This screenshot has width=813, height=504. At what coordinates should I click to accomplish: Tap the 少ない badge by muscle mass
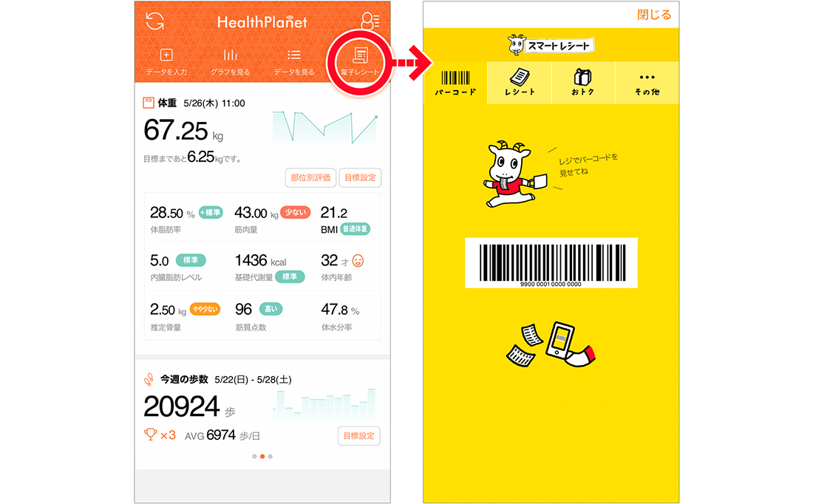coord(295,212)
